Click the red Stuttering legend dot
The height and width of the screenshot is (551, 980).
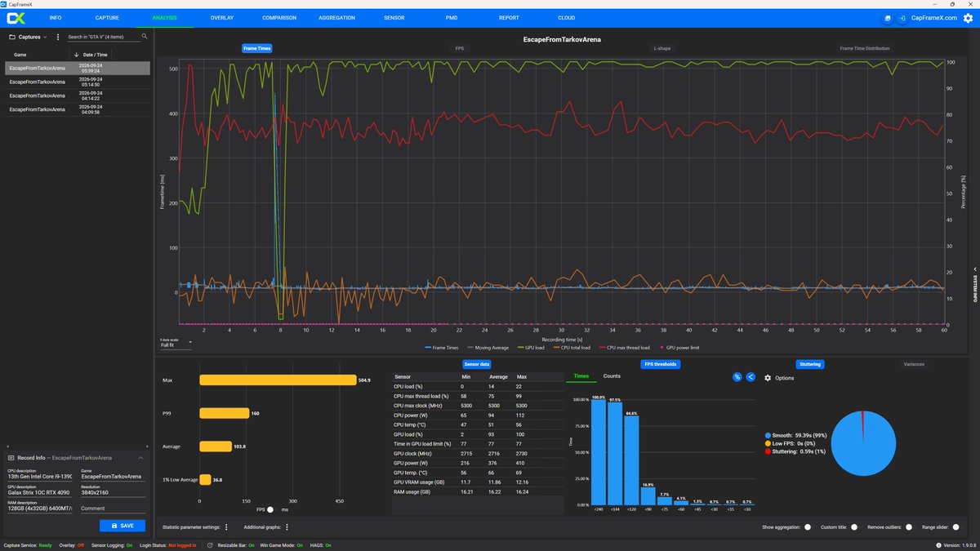pos(768,451)
